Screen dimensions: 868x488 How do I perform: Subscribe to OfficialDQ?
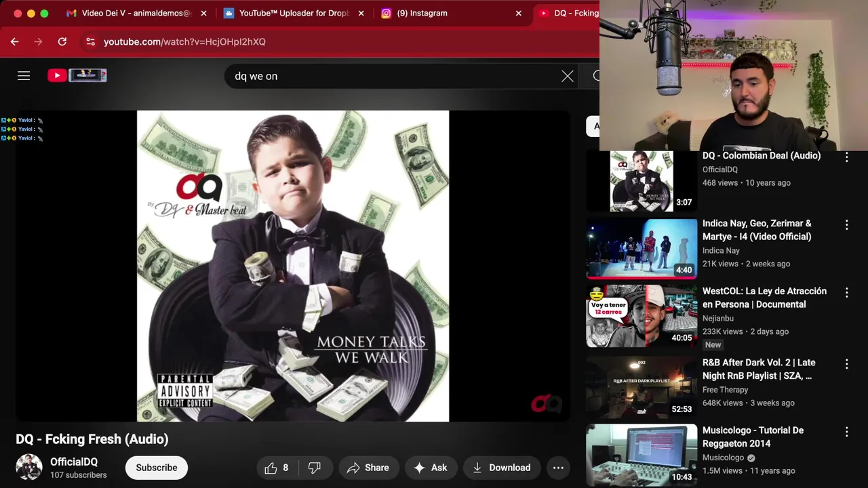point(157,468)
